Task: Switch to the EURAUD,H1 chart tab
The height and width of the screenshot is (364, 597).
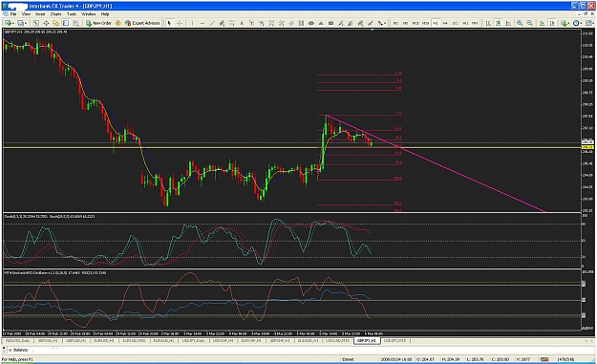Action: point(164,340)
